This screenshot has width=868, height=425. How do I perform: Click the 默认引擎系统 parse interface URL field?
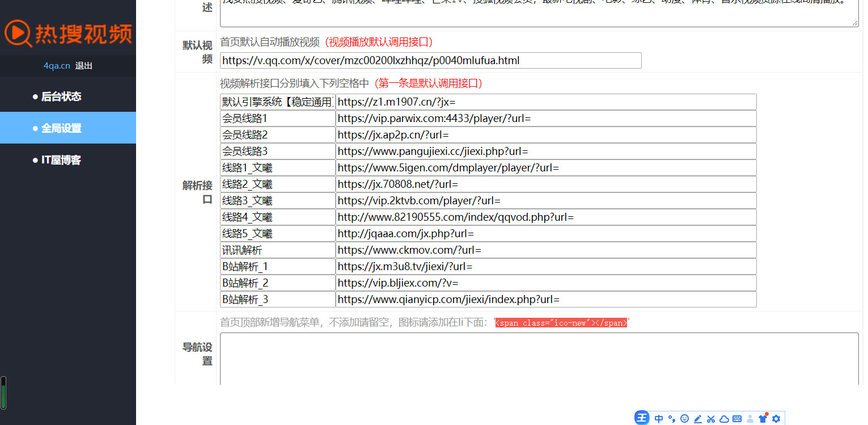[544, 102]
